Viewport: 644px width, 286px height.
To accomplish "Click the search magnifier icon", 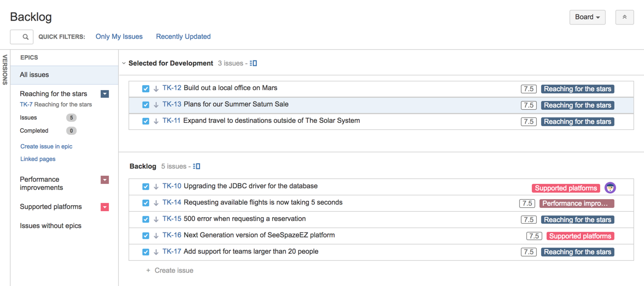I will (26, 37).
